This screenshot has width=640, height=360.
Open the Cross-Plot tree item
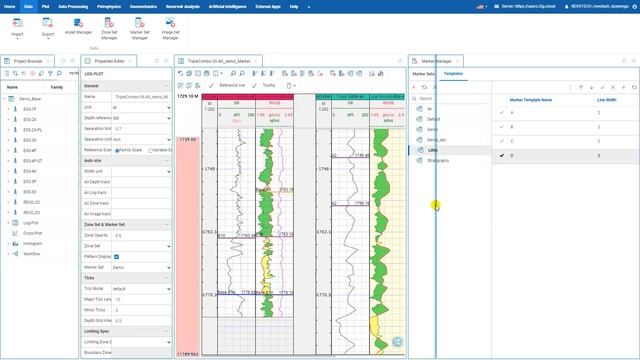click(x=33, y=233)
